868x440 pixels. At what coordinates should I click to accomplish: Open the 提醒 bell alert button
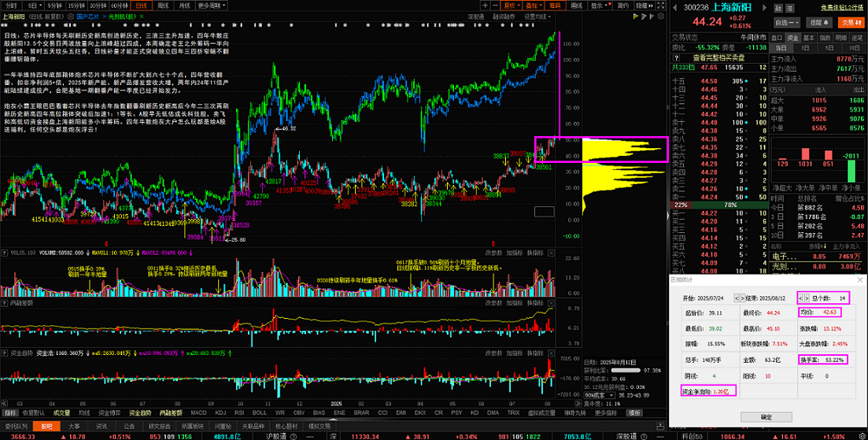coord(821,23)
